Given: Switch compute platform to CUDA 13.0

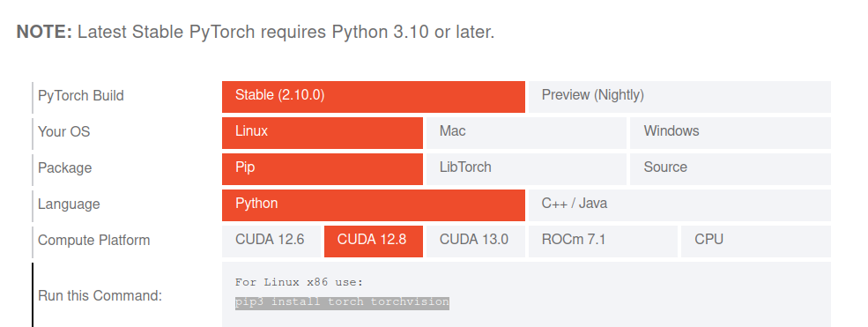Looking at the screenshot, I should click(x=476, y=242).
